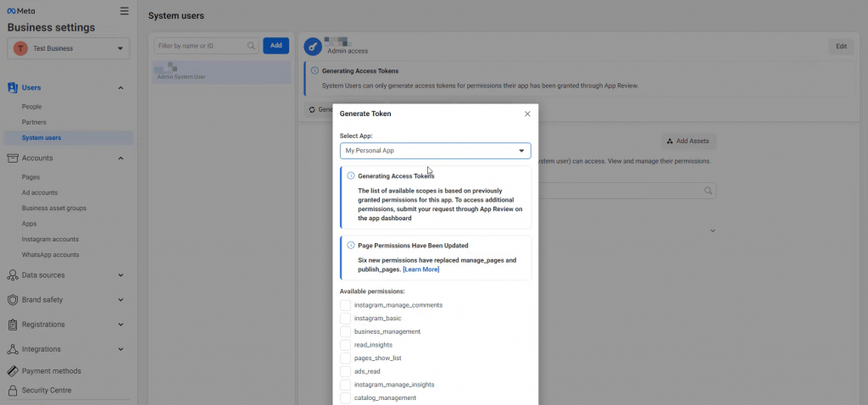Open Partners under Users
The image size is (868, 405).
[x=34, y=122]
